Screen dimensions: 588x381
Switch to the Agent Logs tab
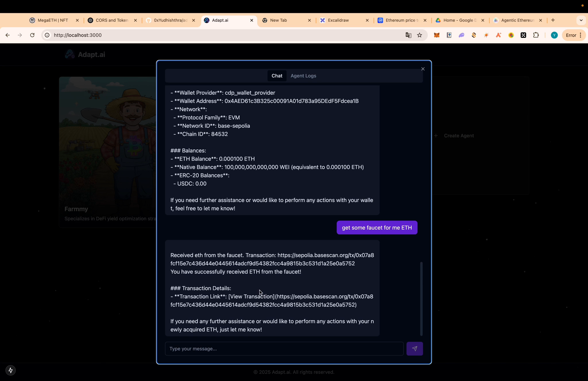[303, 76]
